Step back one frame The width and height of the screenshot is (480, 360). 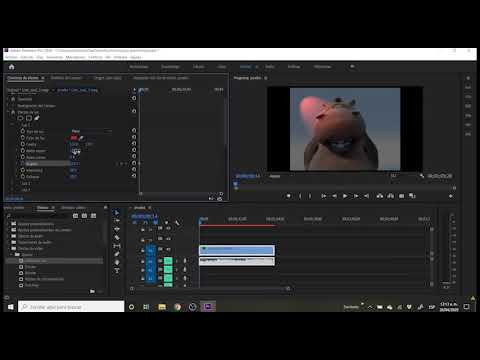tap(334, 196)
